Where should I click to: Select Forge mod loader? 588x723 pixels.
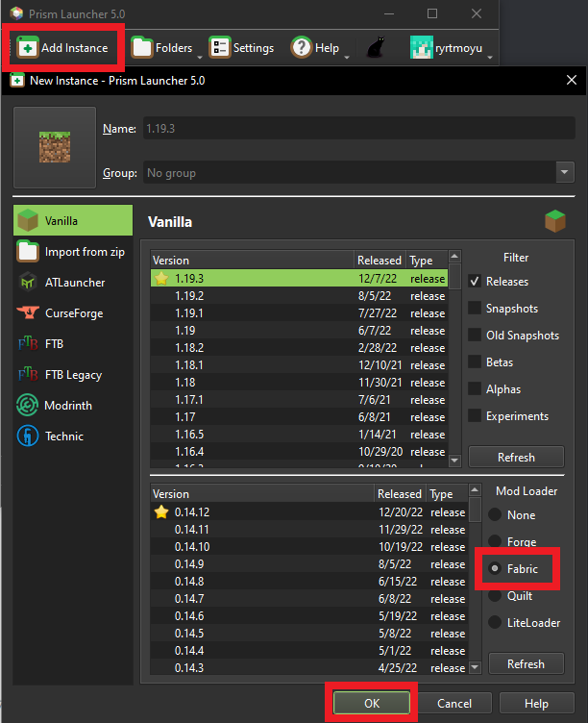pyautogui.click(x=495, y=541)
